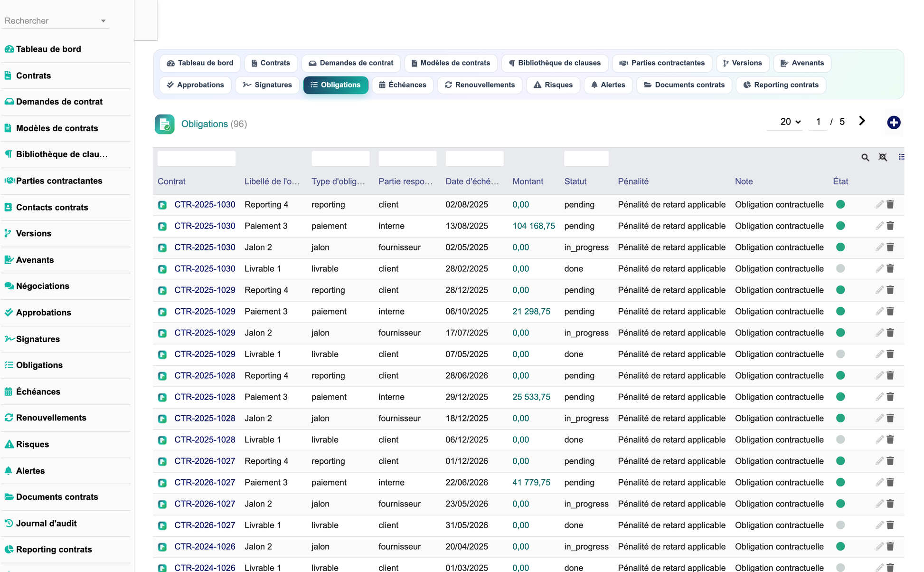
Task: Open Journal d'audit in sidebar
Action: 46,524
